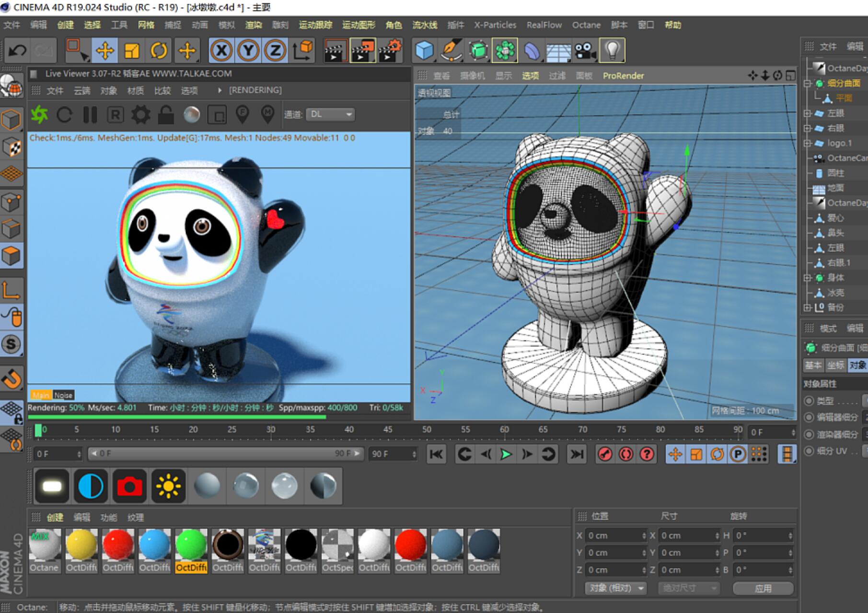Open Octane settings gear in Live Viewer
The width and height of the screenshot is (868, 613).
140,115
